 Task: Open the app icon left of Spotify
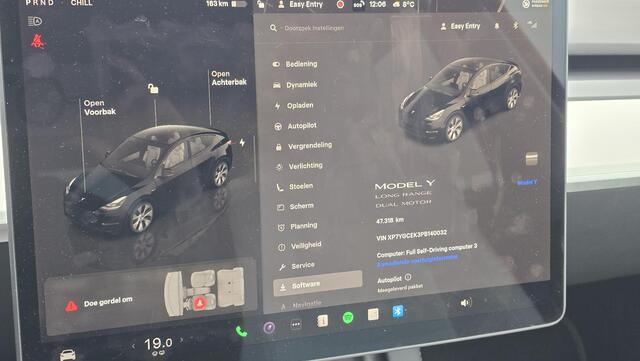tap(322, 321)
